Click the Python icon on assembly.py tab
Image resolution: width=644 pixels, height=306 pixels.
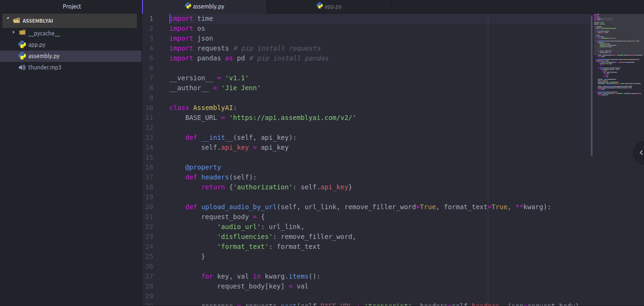(188, 6)
